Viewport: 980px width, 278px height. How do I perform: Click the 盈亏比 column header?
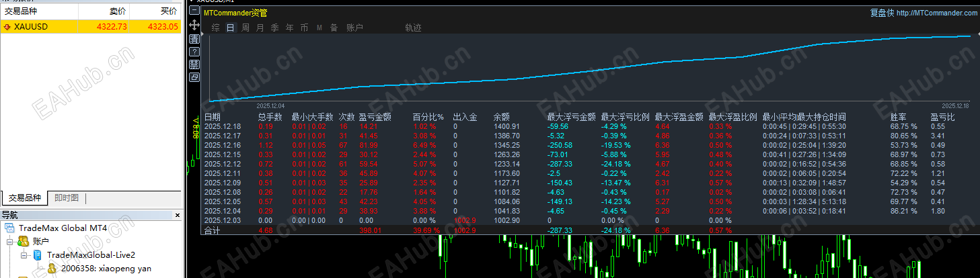tap(943, 117)
